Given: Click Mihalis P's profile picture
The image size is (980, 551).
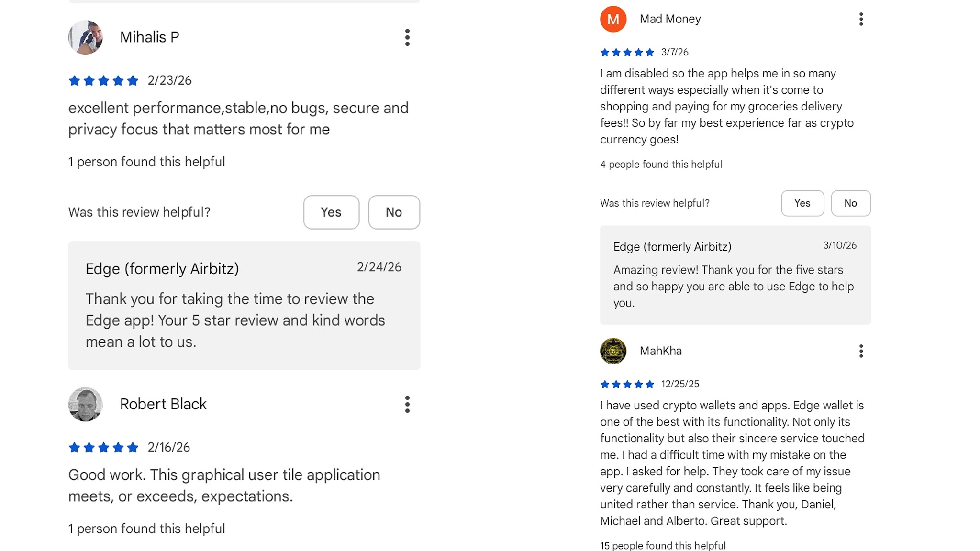Looking at the screenshot, I should coord(86,37).
